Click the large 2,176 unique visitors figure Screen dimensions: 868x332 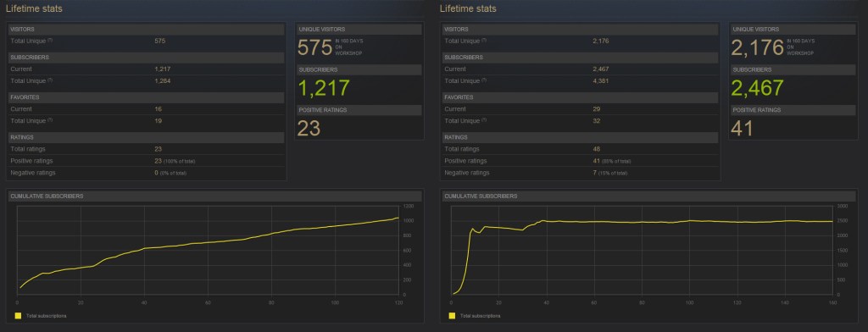tap(757, 47)
